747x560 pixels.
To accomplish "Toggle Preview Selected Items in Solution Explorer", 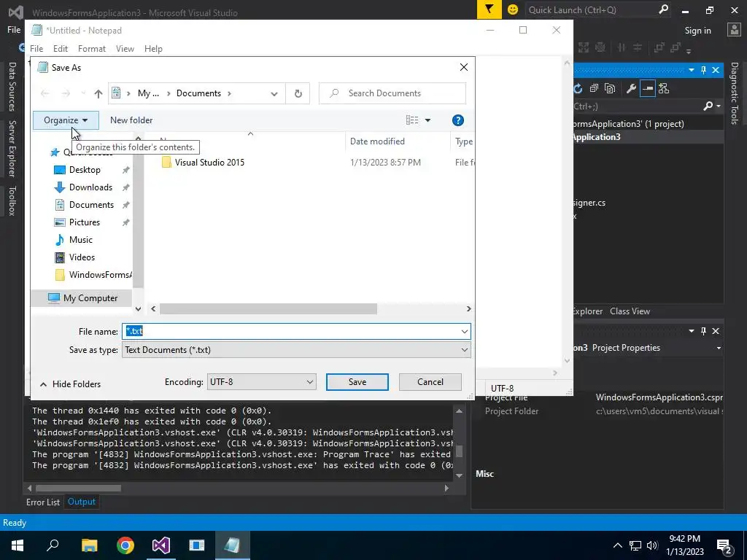I will click(x=648, y=88).
